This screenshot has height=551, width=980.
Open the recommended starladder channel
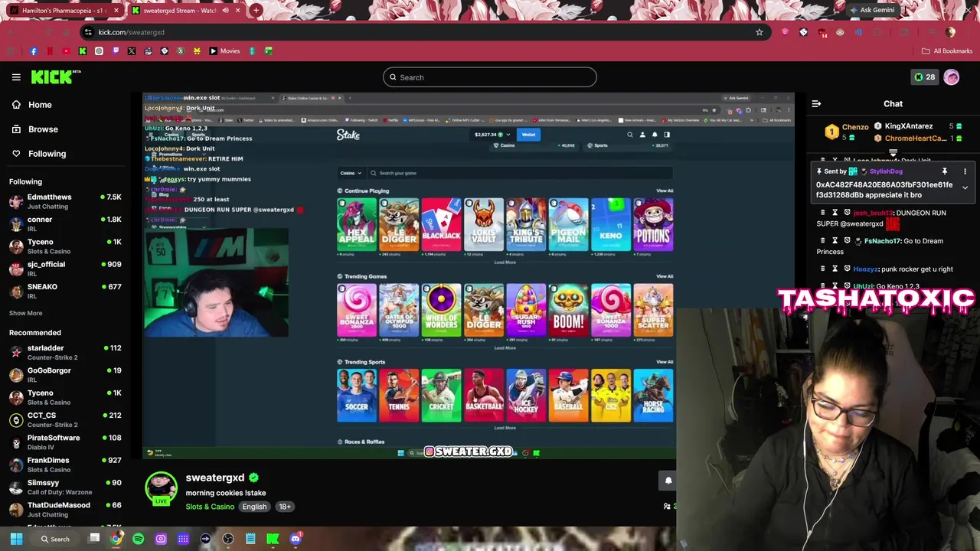coord(65,352)
